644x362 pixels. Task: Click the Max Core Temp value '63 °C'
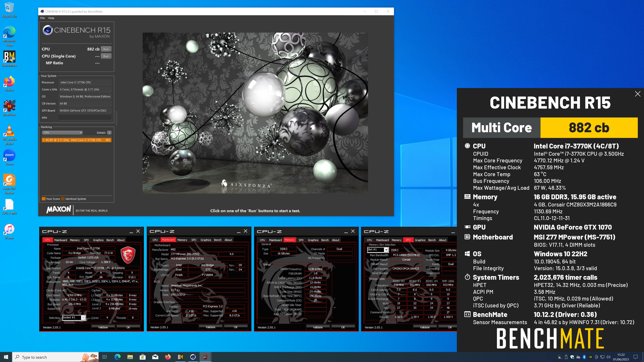540,174
